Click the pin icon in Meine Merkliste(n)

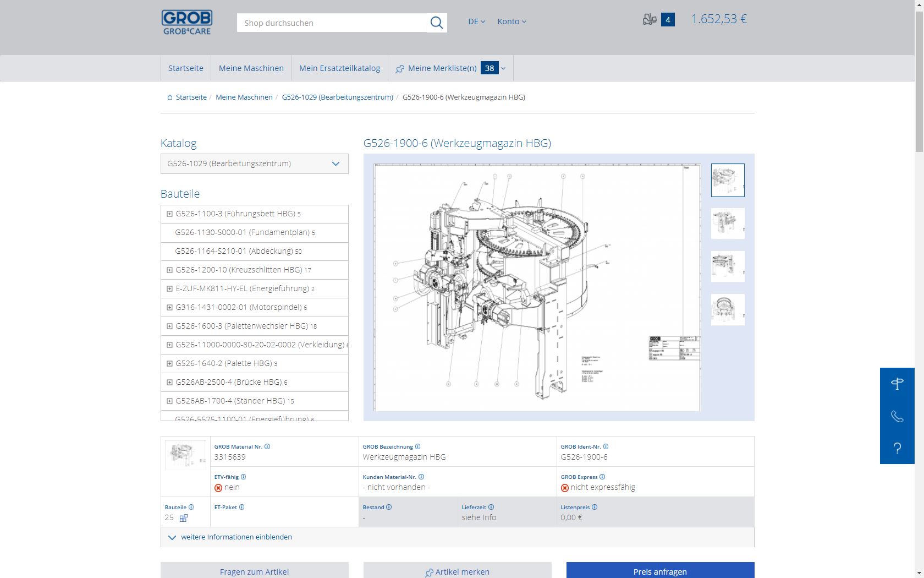click(x=400, y=69)
